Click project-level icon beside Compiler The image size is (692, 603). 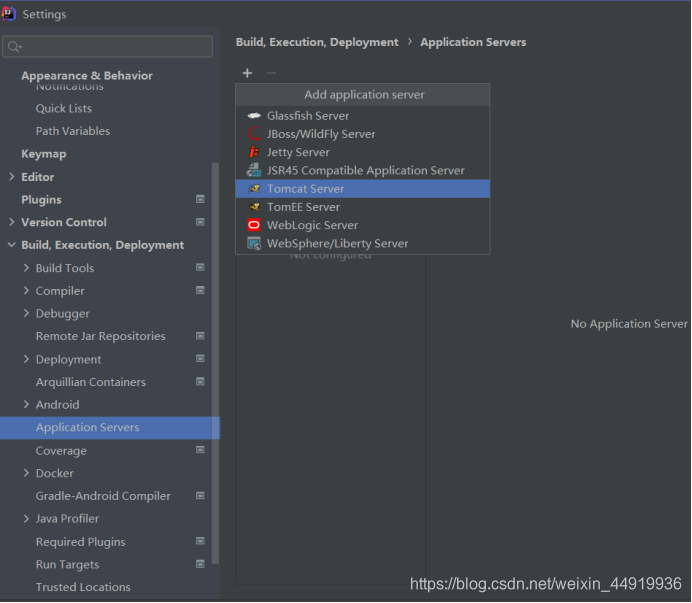tap(200, 290)
